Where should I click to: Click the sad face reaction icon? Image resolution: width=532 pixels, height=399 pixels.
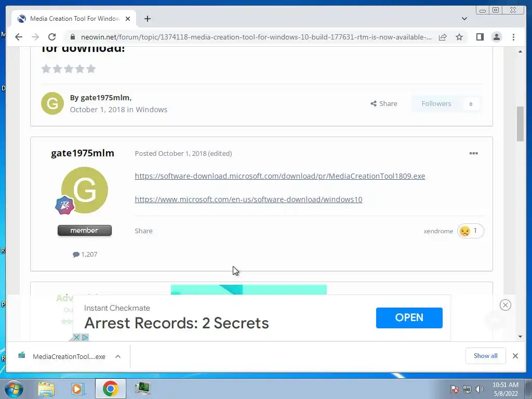click(x=465, y=231)
